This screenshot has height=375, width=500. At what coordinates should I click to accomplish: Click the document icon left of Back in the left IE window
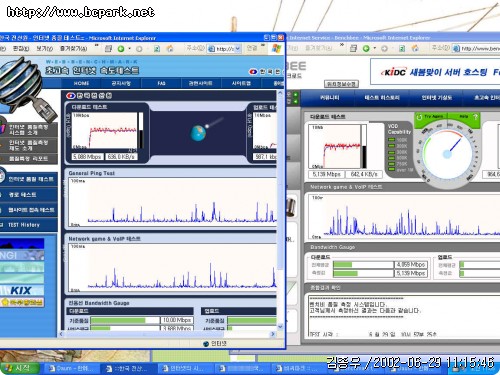tap(108, 49)
